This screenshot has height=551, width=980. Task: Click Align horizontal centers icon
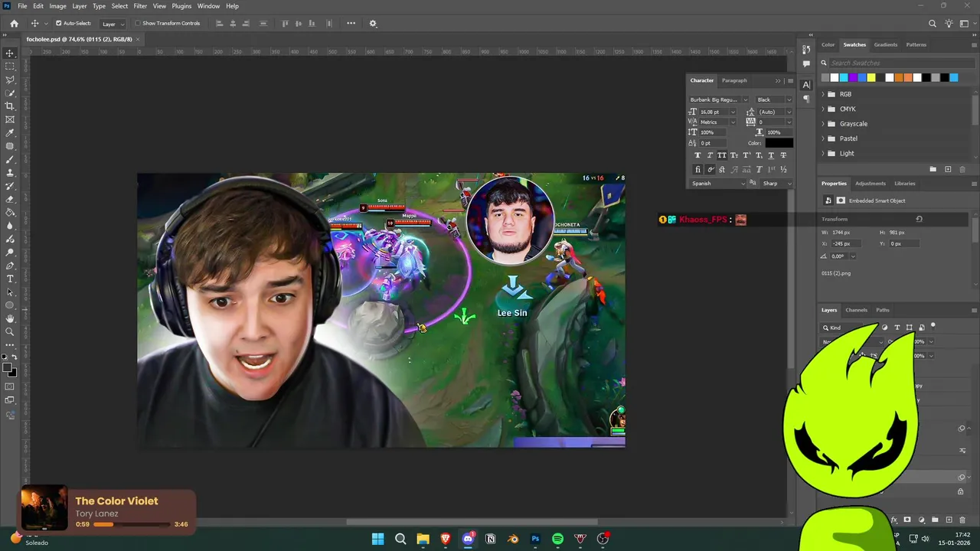tap(234, 23)
